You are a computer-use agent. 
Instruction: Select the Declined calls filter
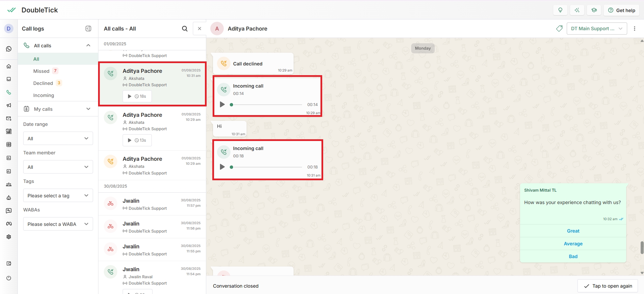pyautogui.click(x=43, y=83)
